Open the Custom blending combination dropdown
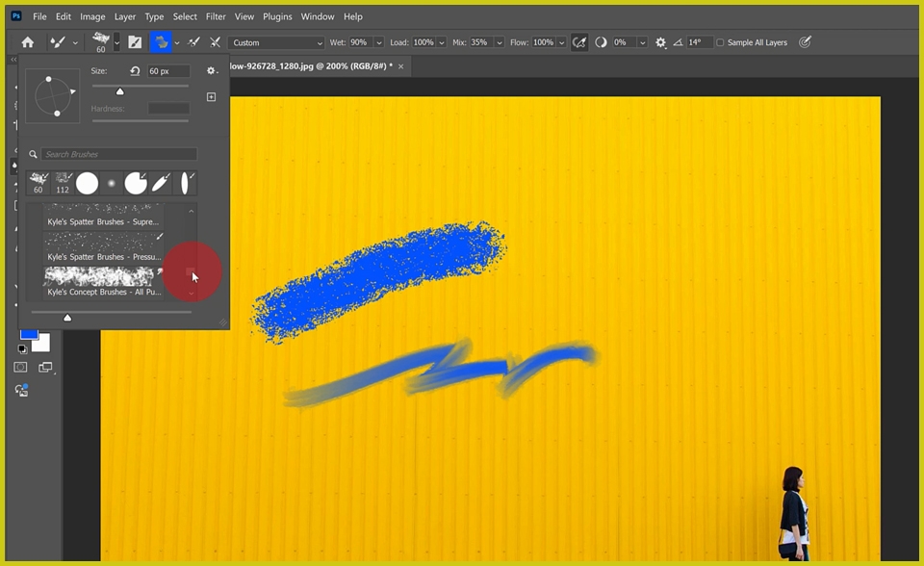Screen dimensions: 924x566 [277, 42]
